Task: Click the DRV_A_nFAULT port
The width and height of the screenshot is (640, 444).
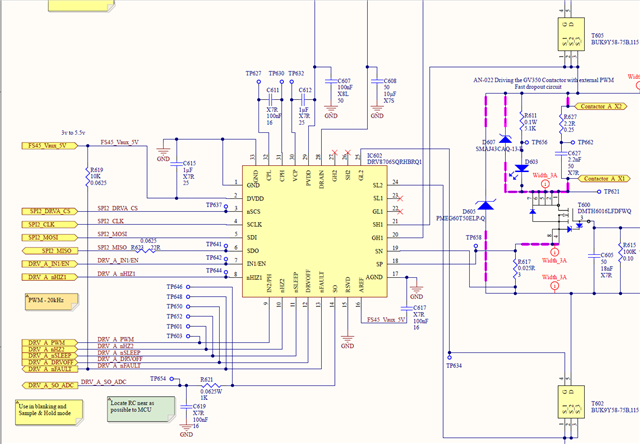Action: [x=49, y=369]
